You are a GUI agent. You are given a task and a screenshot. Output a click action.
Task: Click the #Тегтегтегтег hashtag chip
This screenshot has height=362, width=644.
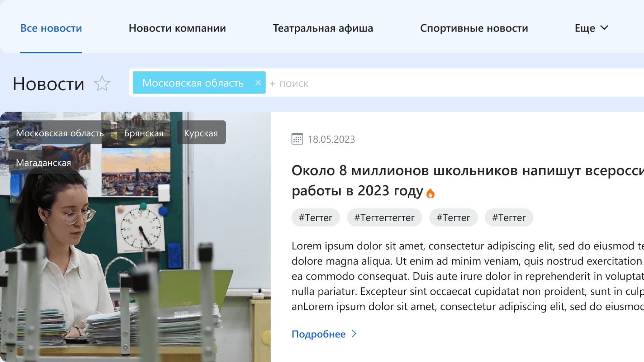coord(384,218)
